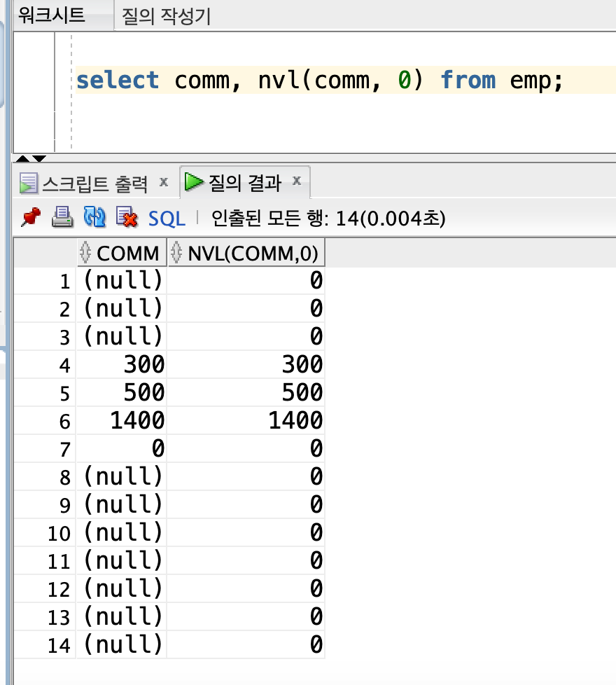The width and height of the screenshot is (616, 685).
Task: Click the COMM column header
Action: [x=122, y=253]
